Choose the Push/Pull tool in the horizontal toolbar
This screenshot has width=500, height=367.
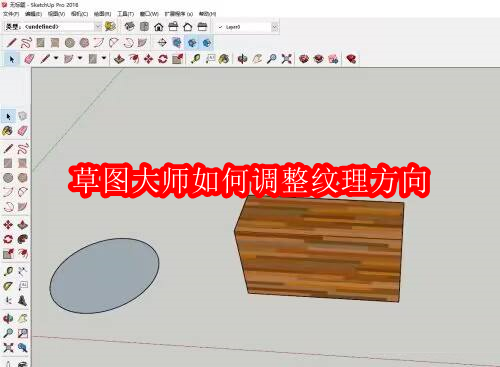click(119, 59)
